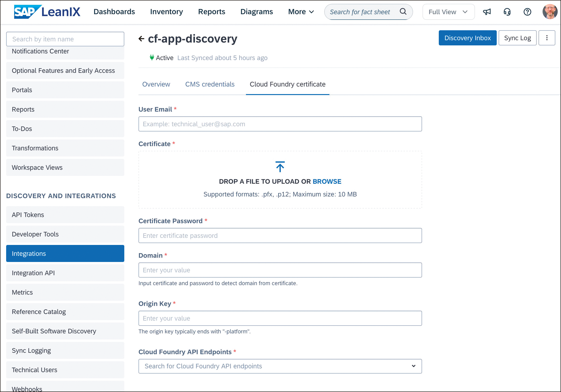This screenshot has height=392, width=561.
Task: Click the Discovery Inbox button
Action: pyautogui.click(x=467, y=38)
